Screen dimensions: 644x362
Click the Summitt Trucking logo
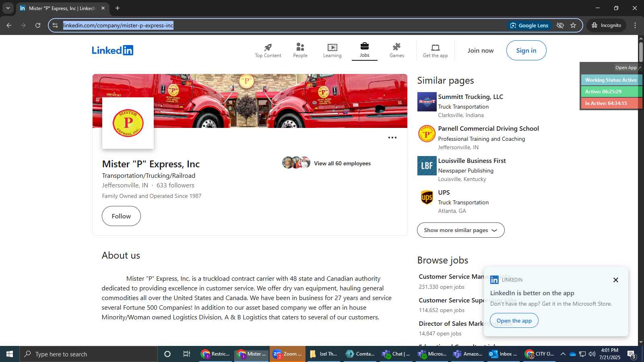click(427, 102)
